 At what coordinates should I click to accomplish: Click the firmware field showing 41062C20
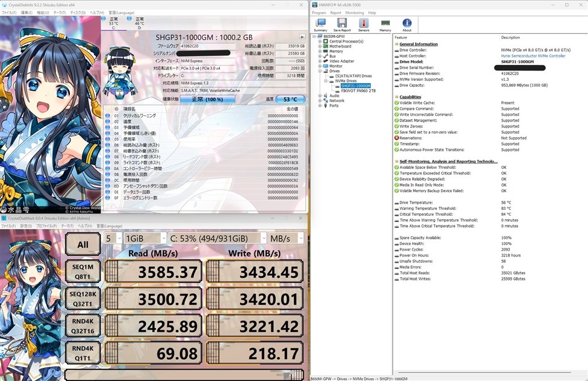[207, 46]
